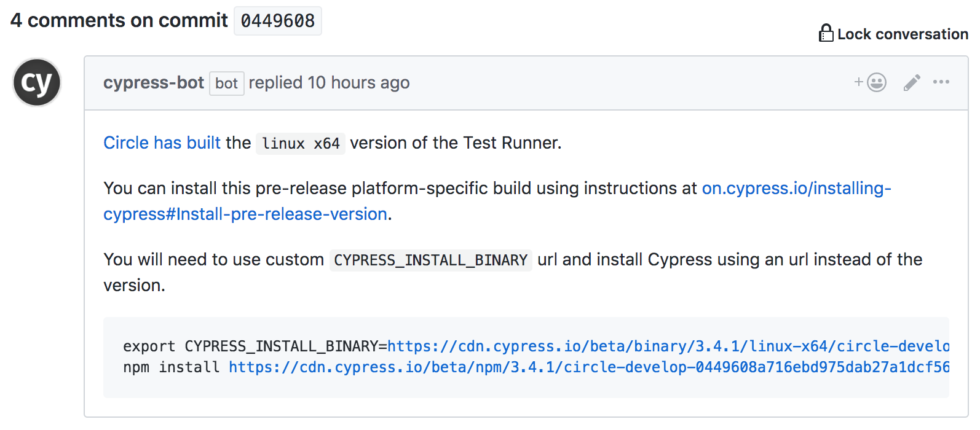
Task: Click the 'bot' label badge
Action: click(227, 84)
